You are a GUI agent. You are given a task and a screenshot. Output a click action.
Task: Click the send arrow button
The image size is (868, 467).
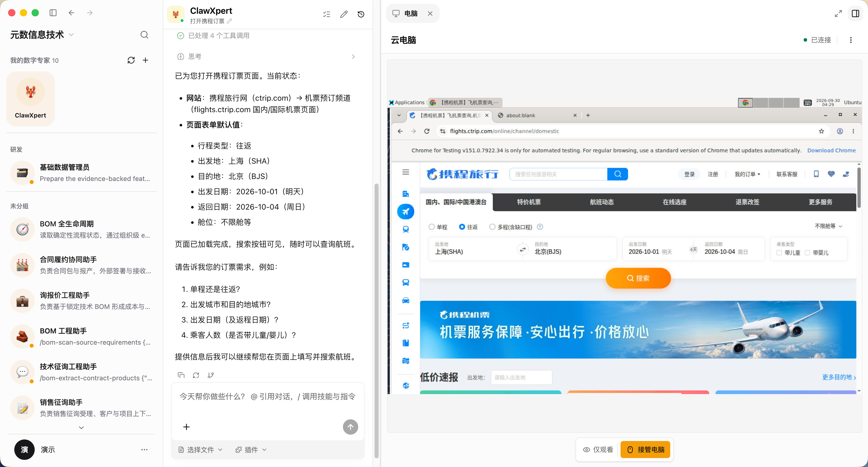click(350, 427)
